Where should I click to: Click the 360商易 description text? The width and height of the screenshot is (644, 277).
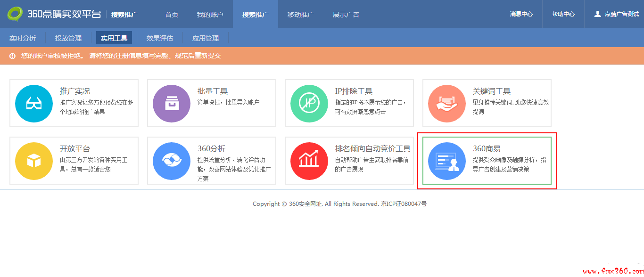tap(510, 164)
